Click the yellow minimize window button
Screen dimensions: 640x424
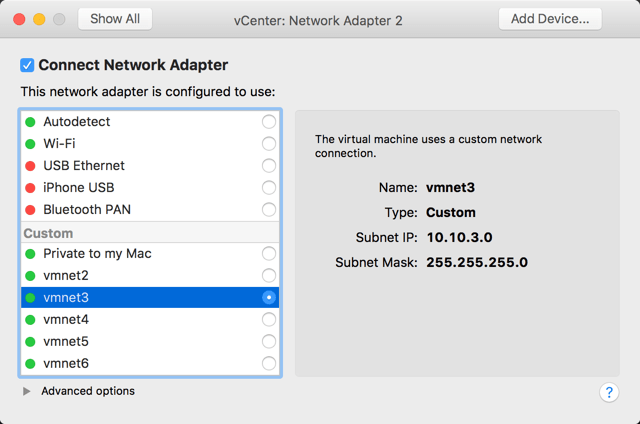(x=40, y=19)
